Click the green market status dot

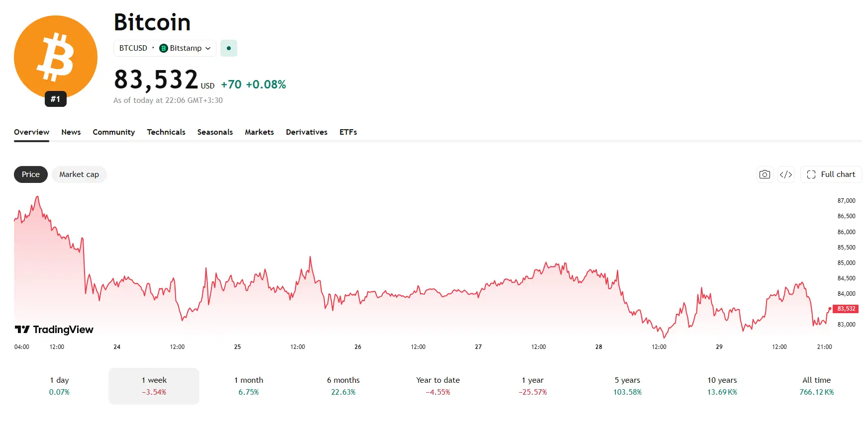point(229,48)
